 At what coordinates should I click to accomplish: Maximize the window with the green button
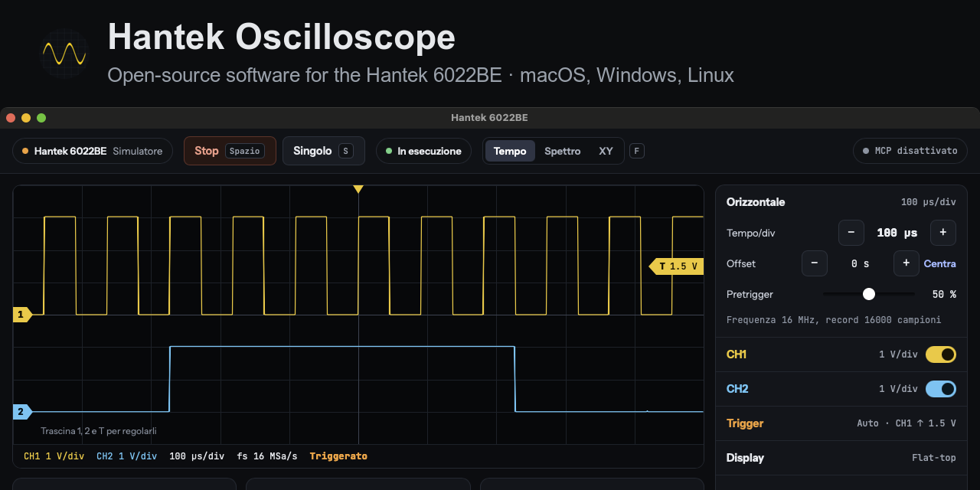[41, 118]
